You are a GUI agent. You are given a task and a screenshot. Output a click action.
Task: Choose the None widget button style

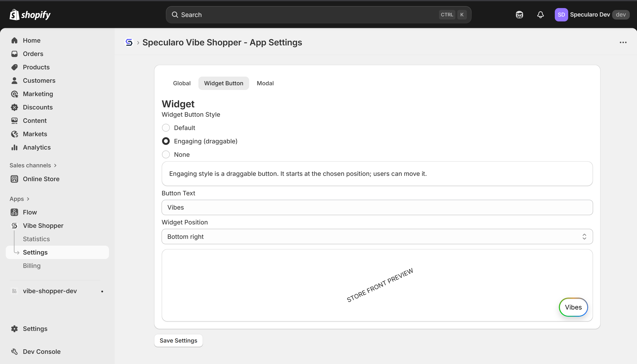[x=166, y=154]
